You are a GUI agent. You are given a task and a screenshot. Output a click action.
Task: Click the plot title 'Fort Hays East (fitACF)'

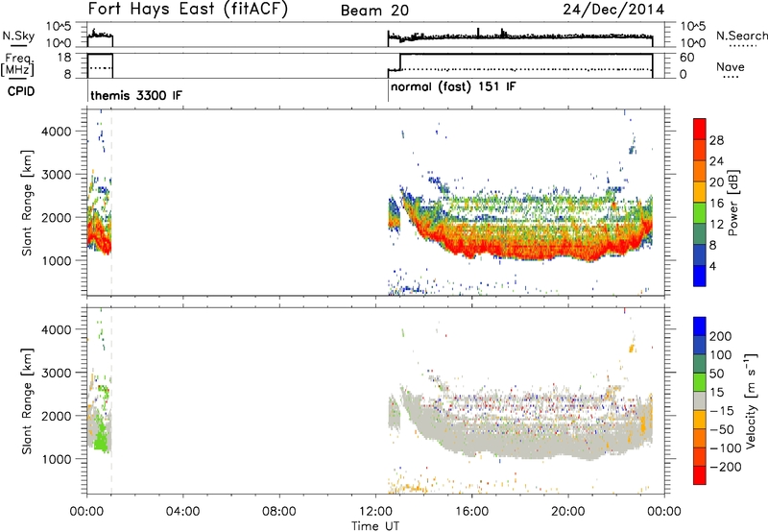click(x=188, y=10)
